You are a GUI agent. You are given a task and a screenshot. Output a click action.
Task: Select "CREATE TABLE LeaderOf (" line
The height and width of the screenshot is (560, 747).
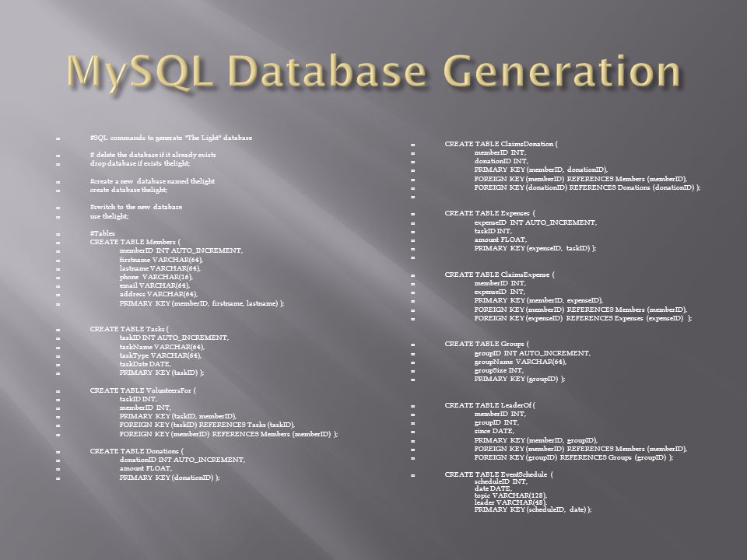click(x=490, y=405)
